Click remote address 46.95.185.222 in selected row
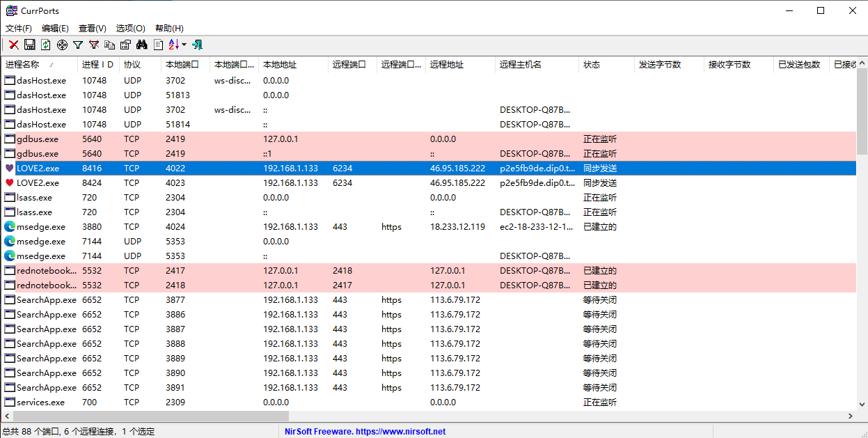 pos(458,169)
